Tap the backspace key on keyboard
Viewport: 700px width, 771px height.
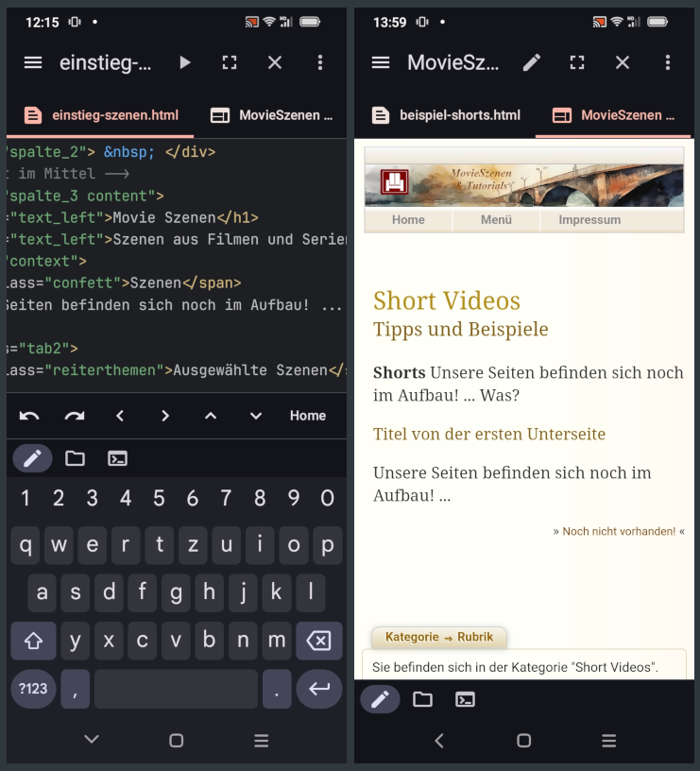319,641
